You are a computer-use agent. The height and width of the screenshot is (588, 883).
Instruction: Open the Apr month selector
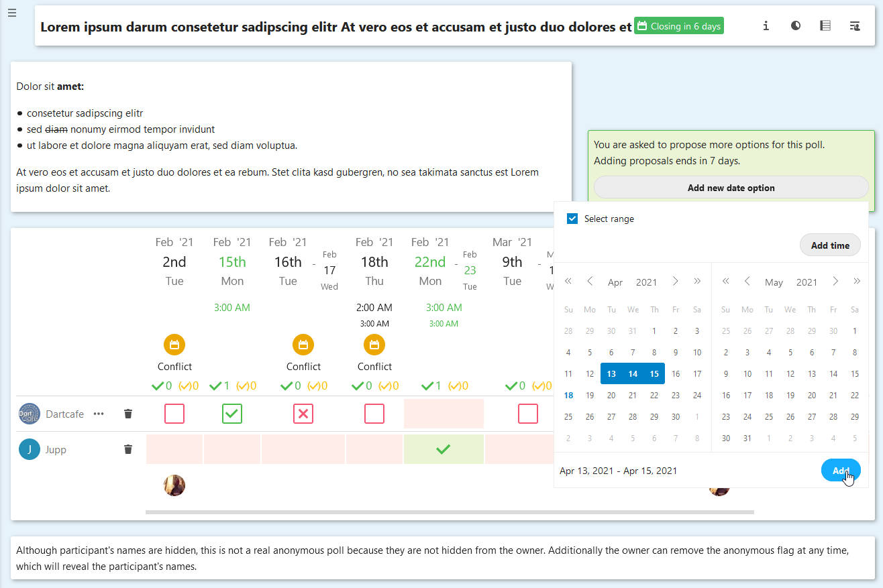click(615, 282)
